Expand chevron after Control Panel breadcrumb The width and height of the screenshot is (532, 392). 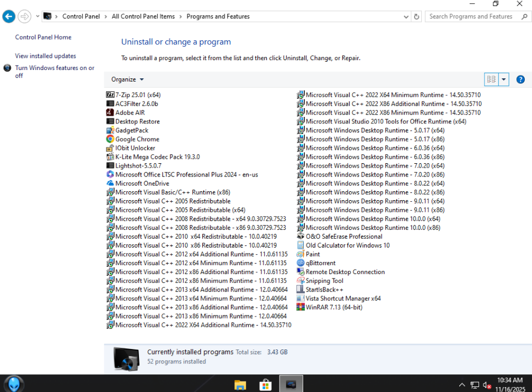click(106, 17)
